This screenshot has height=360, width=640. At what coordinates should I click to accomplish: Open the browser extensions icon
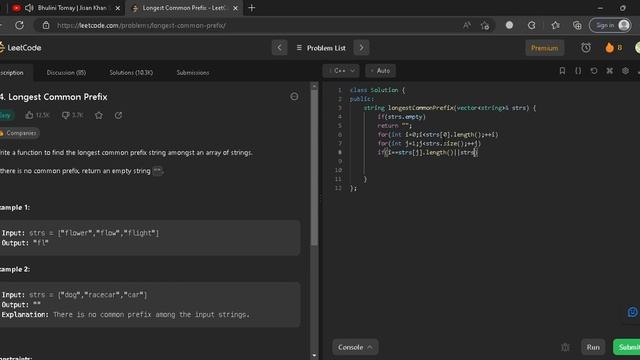click(531, 25)
